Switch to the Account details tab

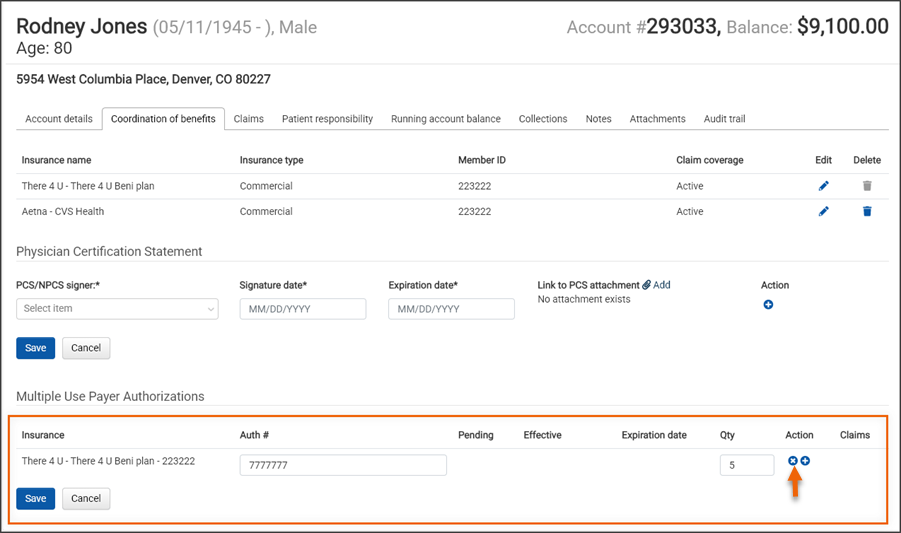point(59,119)
